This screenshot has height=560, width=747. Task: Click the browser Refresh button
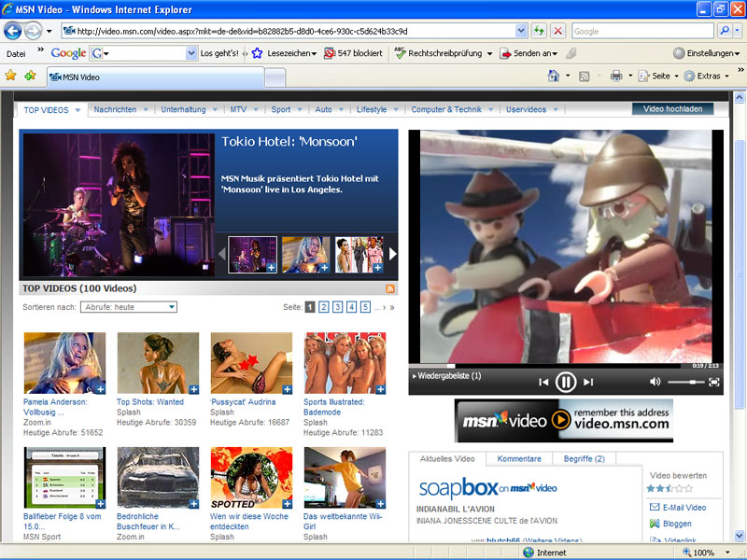pyautogui.click(x=540, y=31)
